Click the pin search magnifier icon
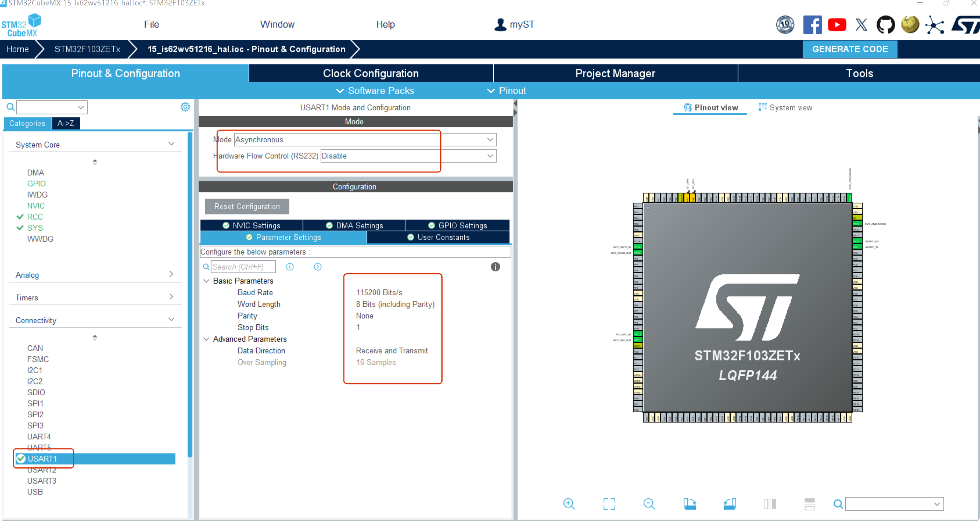 point(838,504)
